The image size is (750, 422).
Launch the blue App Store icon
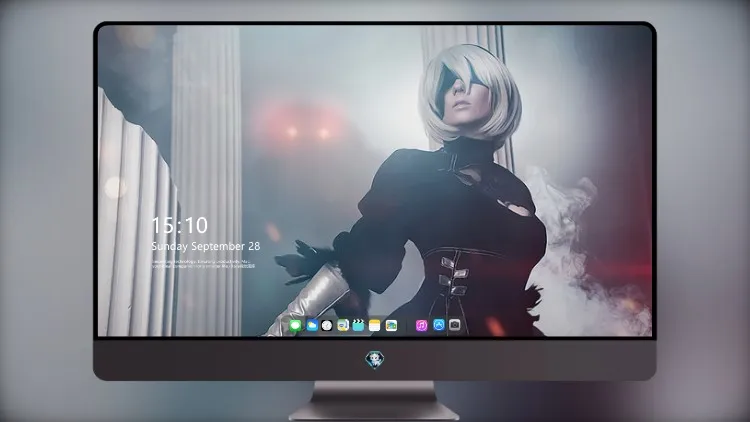[439, 325]
